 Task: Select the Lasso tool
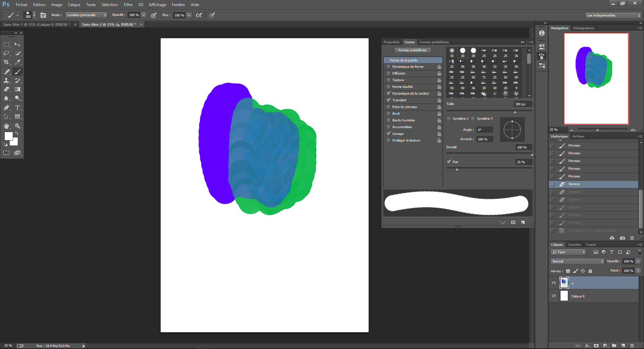pyautogui.click(x=6, y=53)
